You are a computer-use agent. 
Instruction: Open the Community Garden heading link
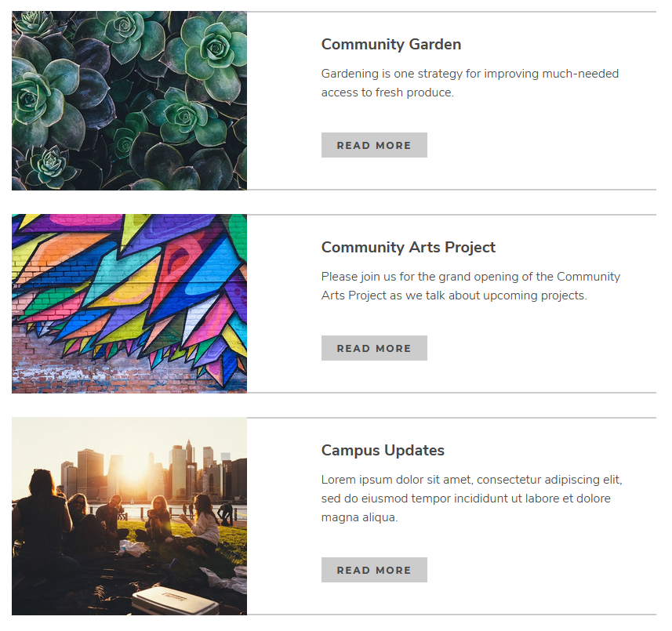(x=390, y=45)
